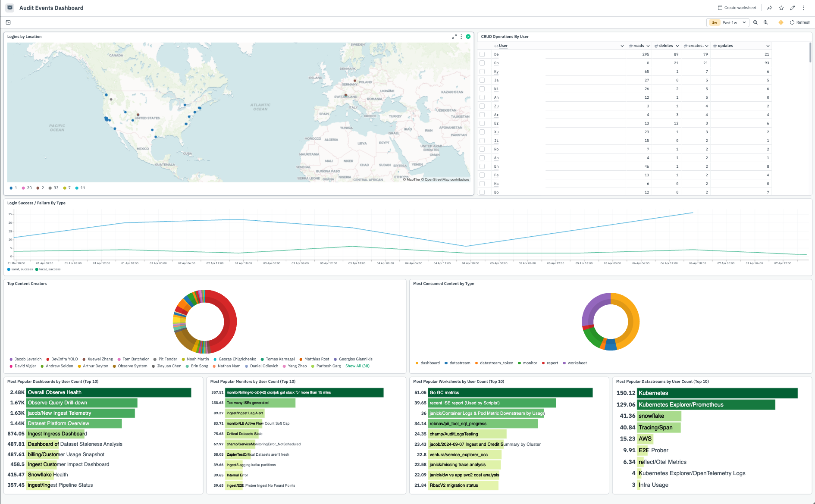Zoom out the time range
This screenshot has width=815, height=504.
[755, 22]
